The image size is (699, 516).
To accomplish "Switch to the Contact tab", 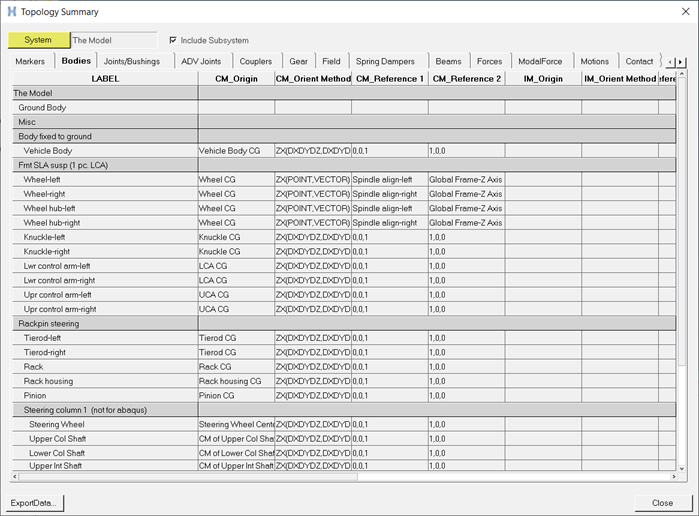I will [x=639, y=62].
